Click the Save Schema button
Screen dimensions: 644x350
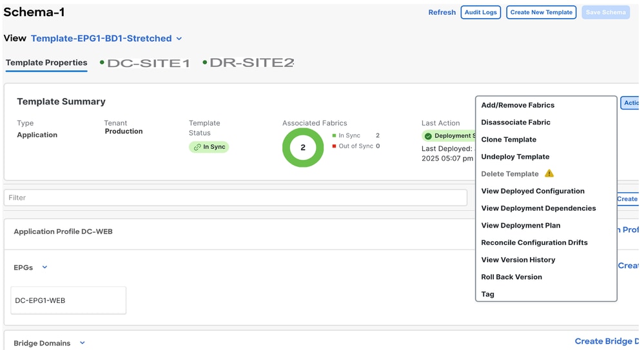(x=605, y=12)
